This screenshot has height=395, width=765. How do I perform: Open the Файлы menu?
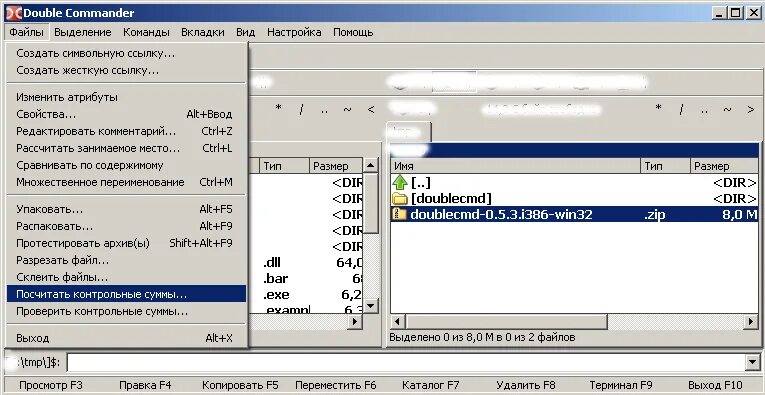tap(27, 32)
